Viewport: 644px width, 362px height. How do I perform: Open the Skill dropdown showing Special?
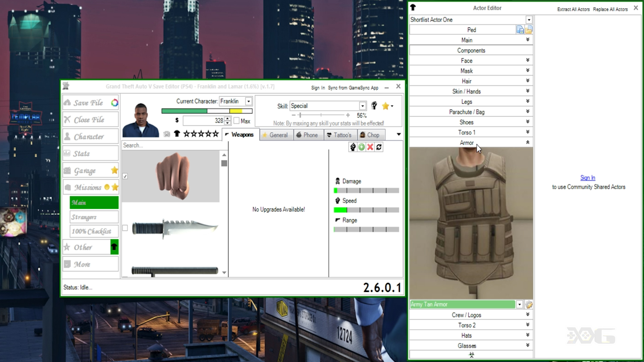(x=363, y=106)
